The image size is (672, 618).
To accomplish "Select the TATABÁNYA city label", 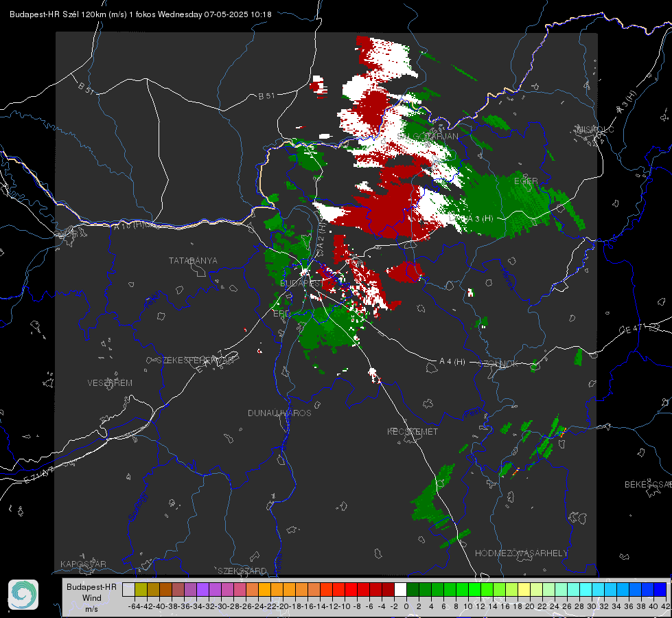I will (x=193, y=261).
